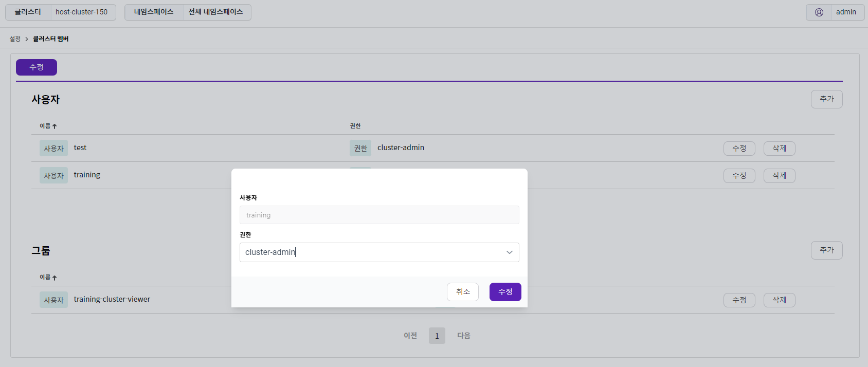The width and height of the screenshot is (868, 367).
Task: Click 삭제 for the training user row
Action: click(x=780, y=176)
